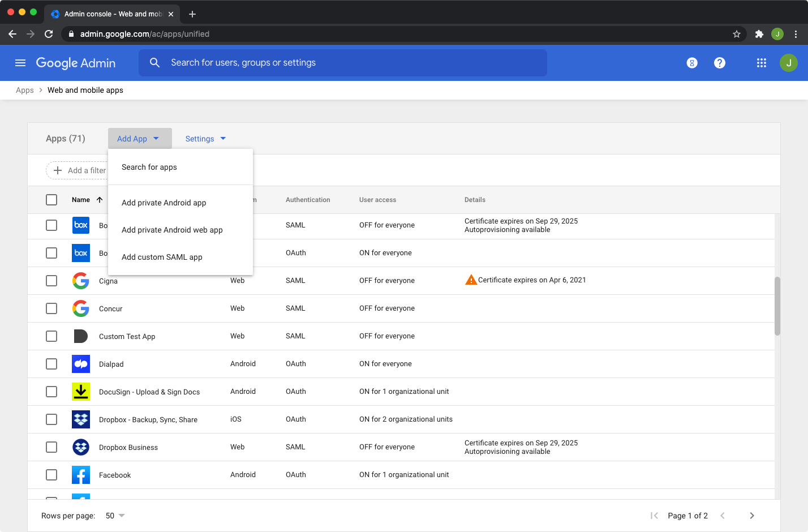Viewport: 808px width, 532px height.
Task: Click the User access column header
Action: coord(377,200)
